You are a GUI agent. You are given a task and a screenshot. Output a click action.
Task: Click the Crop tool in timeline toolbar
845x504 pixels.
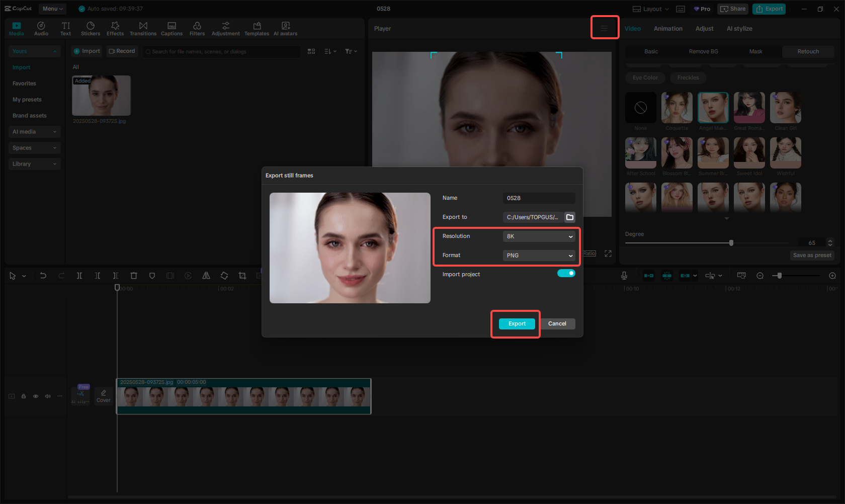242,276
